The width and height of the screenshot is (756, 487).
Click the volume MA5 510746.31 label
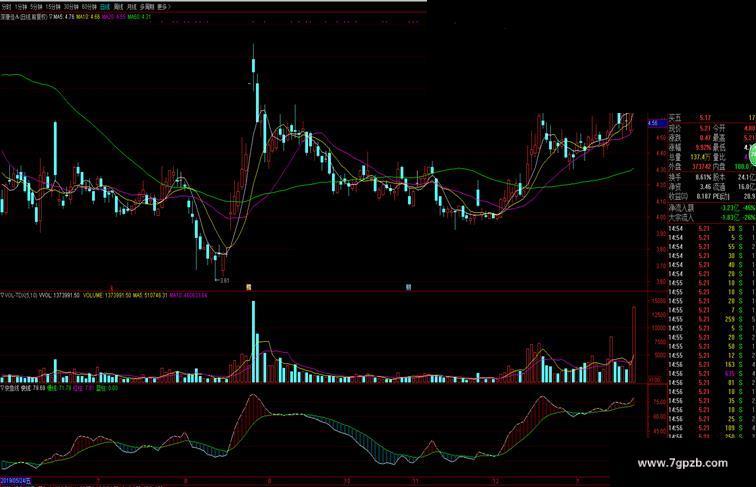pyautogui.click(x=150, y=295)
